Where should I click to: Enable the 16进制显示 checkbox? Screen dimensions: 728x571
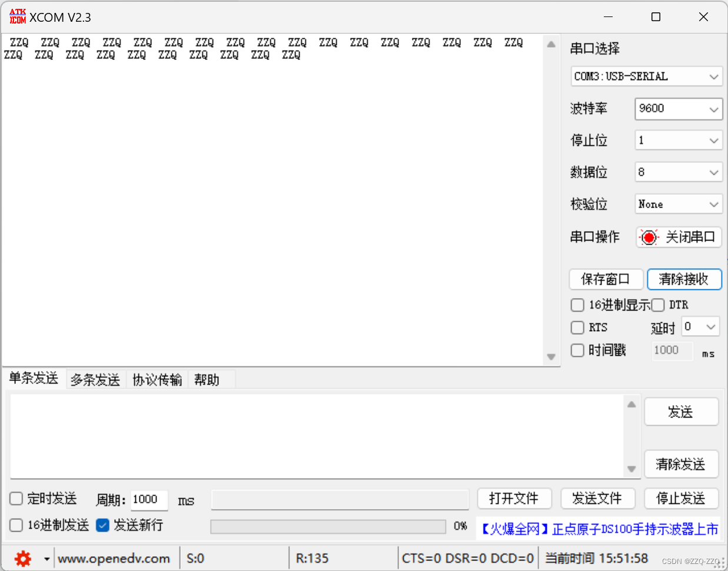pyautogui.click(x=577, y=305)
